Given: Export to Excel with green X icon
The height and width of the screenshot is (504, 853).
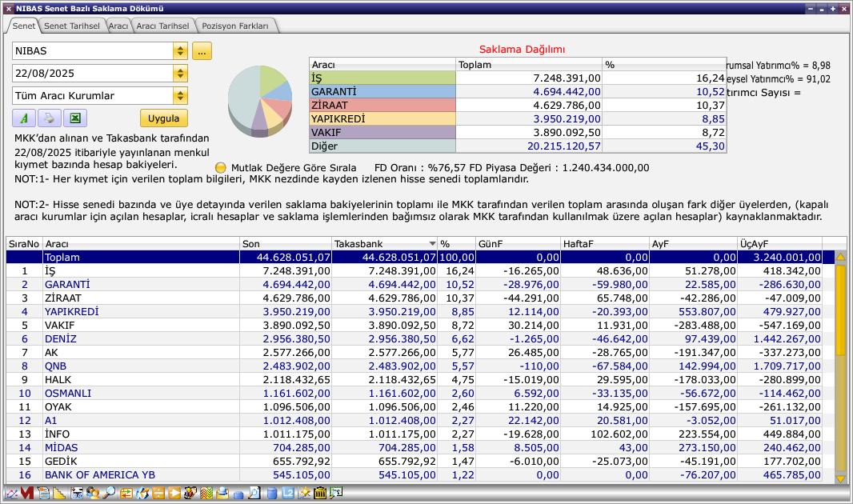Looking at the screenshot, I should pyautogui.click(x=75, y=118).
